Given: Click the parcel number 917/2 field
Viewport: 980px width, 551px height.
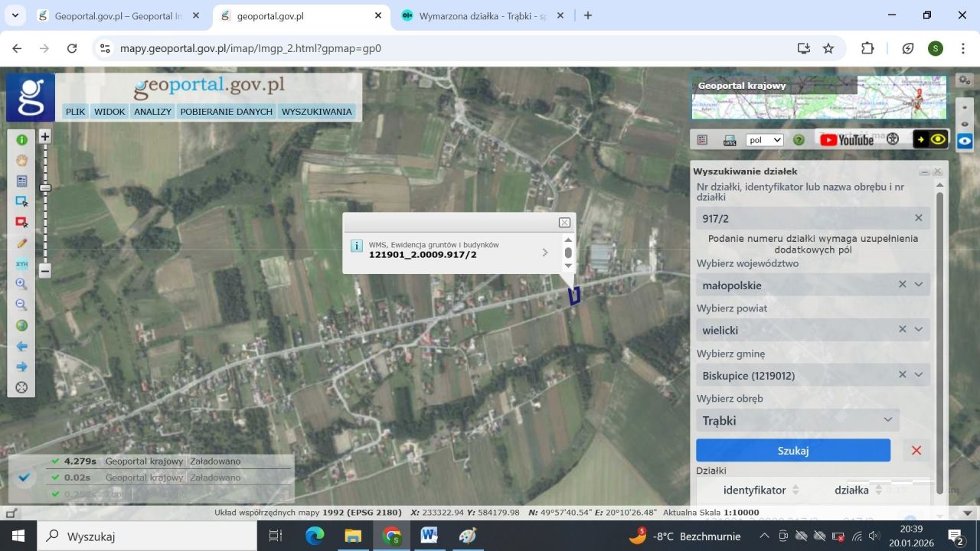Looking at the screenshot, I should pyautogui.click(x=804, y=218).
